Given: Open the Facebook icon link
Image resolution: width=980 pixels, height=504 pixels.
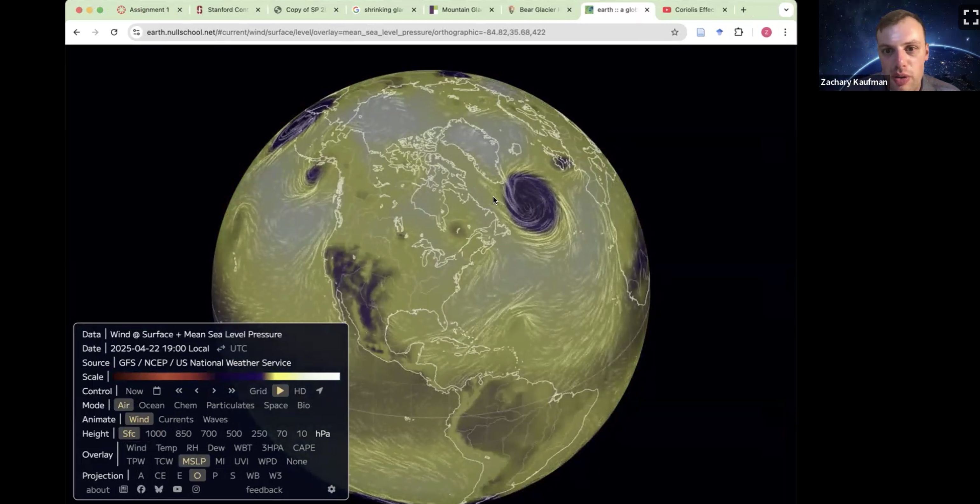Looking at the screenshot, I should point(141,489).
